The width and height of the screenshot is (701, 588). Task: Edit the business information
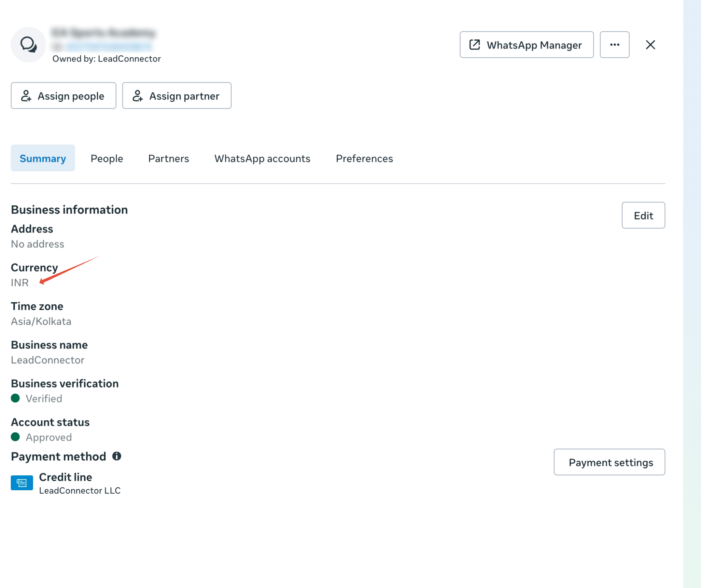coord(643,215)
